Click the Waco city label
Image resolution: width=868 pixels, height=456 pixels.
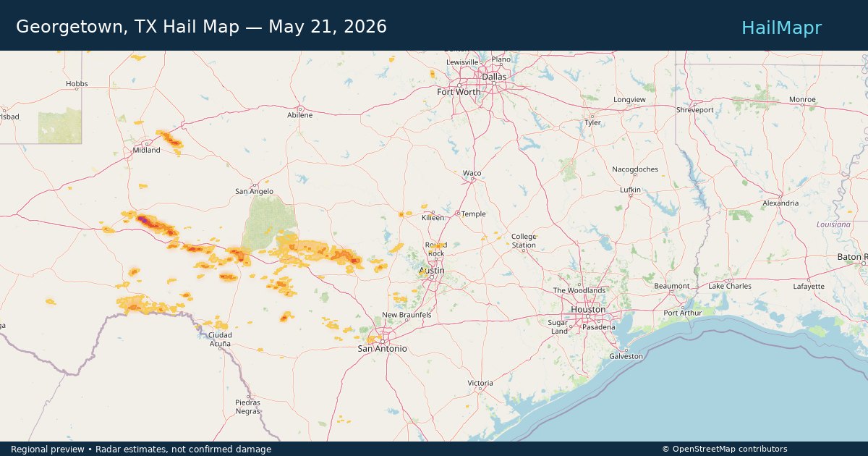tap(472, 173)
